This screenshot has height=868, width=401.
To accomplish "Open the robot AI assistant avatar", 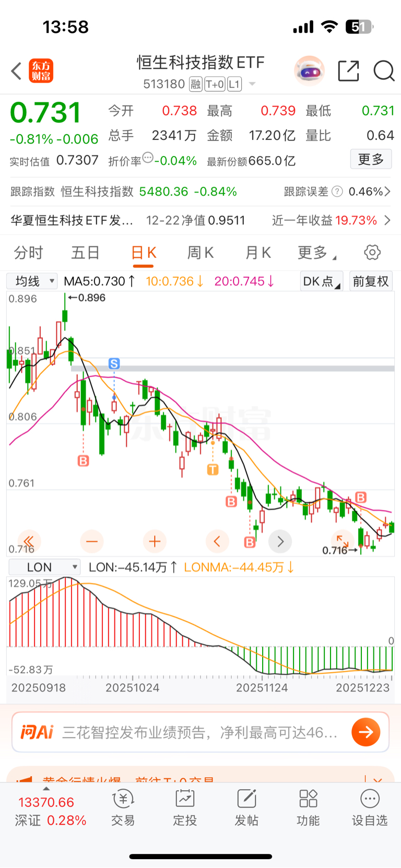I will point(309,70).
